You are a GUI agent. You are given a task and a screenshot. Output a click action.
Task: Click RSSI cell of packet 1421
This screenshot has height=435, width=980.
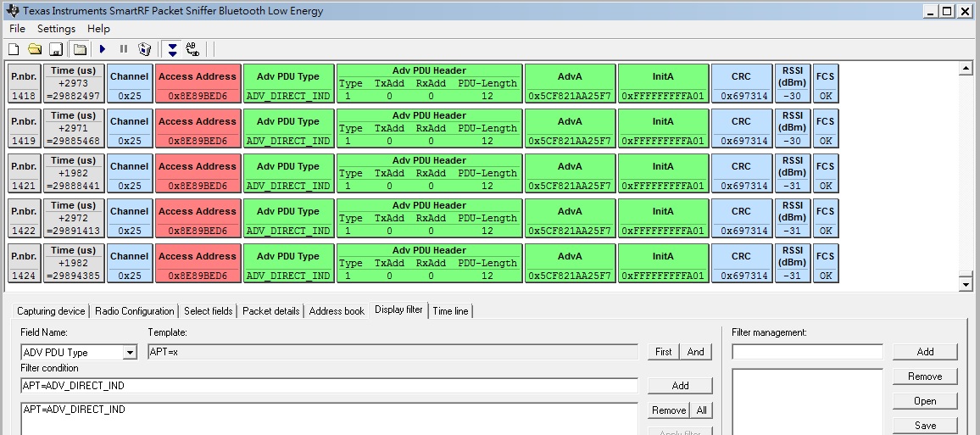coord(793,174)
